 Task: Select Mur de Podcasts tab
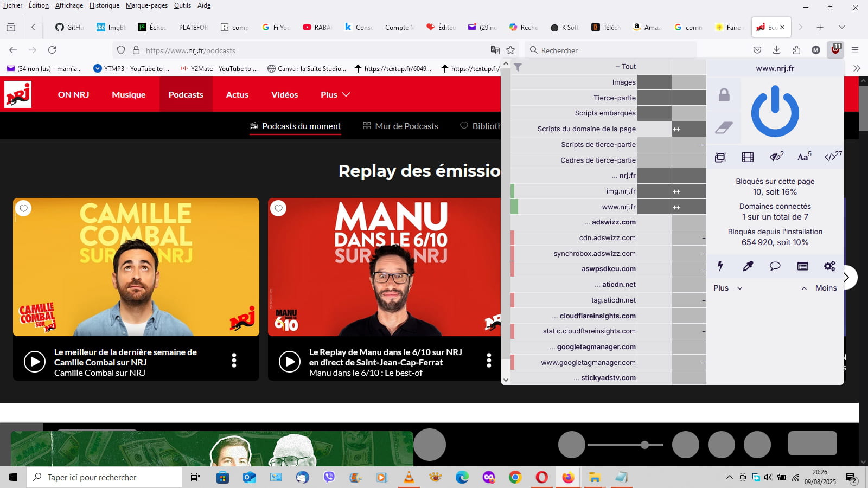click(400, 126)
